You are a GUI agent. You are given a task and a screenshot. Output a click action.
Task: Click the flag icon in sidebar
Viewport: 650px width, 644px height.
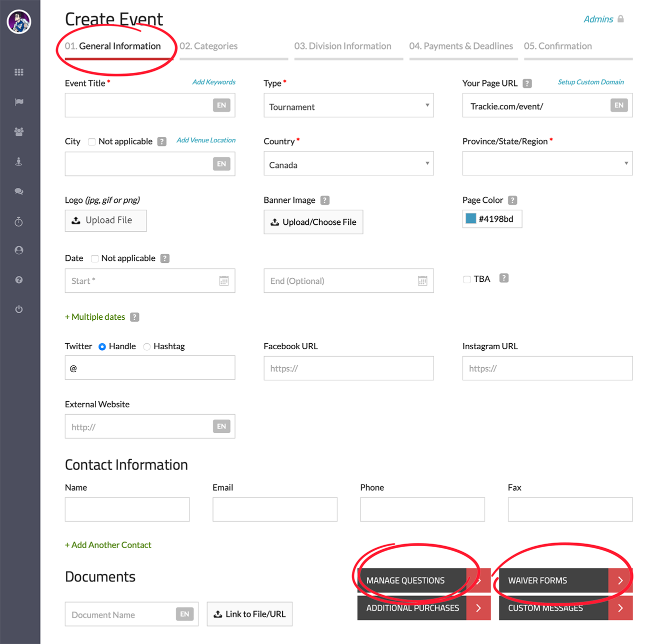coord(19,102)
